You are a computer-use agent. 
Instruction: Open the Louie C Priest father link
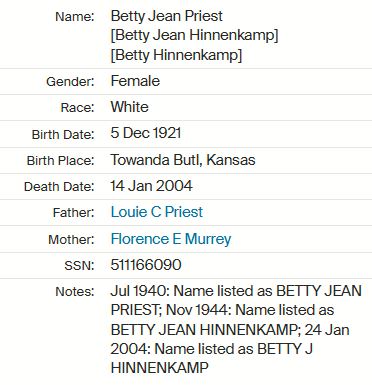pyautogui.click(x=157, y=212)
